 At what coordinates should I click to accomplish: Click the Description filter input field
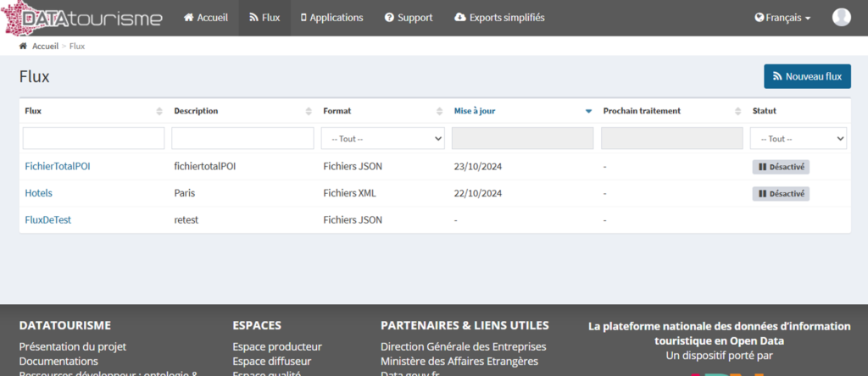pos(242,138)
